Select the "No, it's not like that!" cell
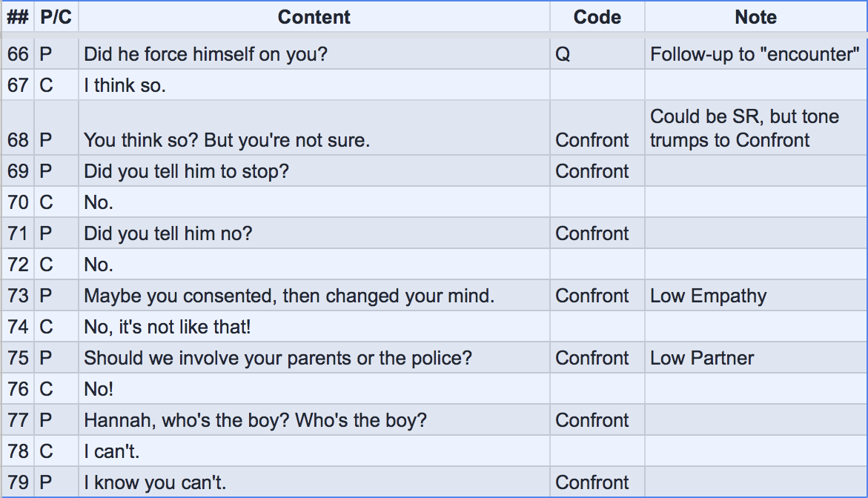868x498 pixels. coord(173,327)
